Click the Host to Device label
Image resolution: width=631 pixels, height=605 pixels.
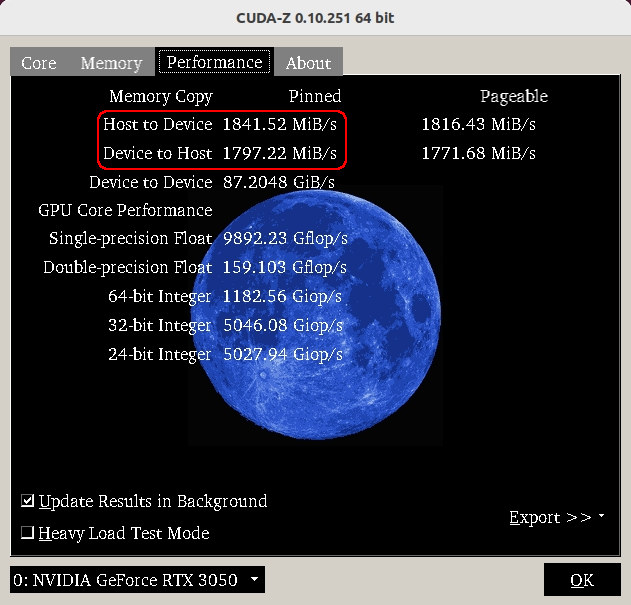[158, 124]
